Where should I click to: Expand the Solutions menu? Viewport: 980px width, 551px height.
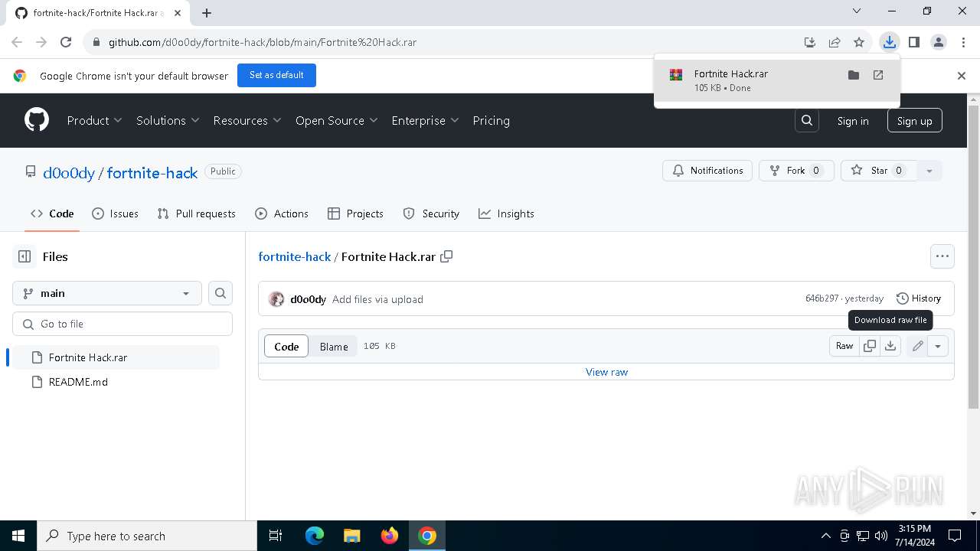(168, 120)
